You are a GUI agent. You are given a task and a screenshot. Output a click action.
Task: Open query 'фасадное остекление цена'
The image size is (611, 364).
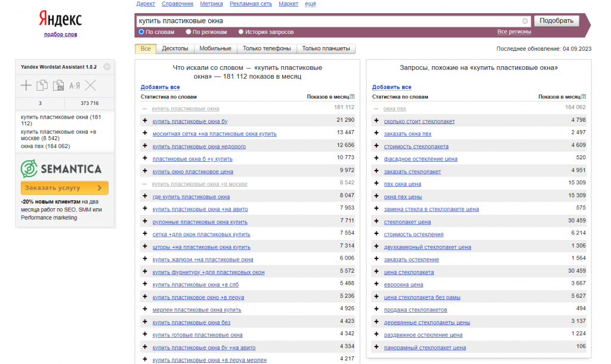(421, 159)
